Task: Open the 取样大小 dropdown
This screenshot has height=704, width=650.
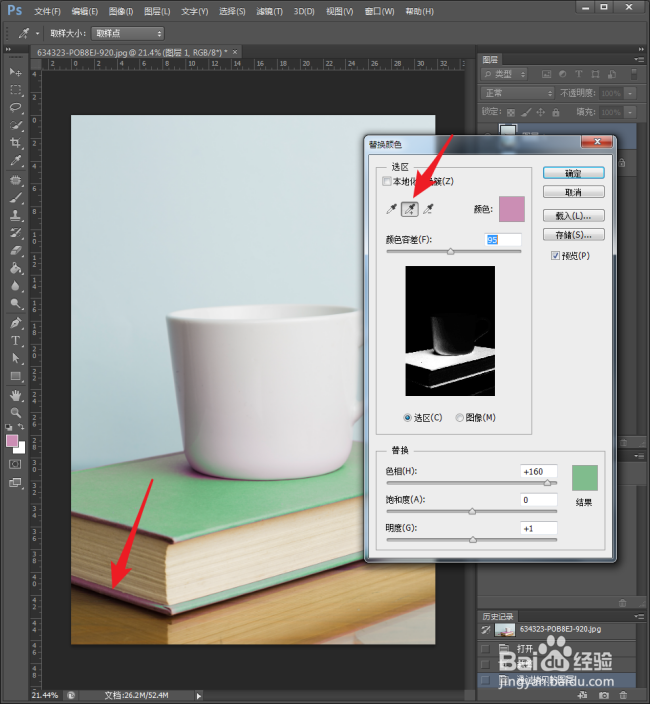Action: point(128,33)
